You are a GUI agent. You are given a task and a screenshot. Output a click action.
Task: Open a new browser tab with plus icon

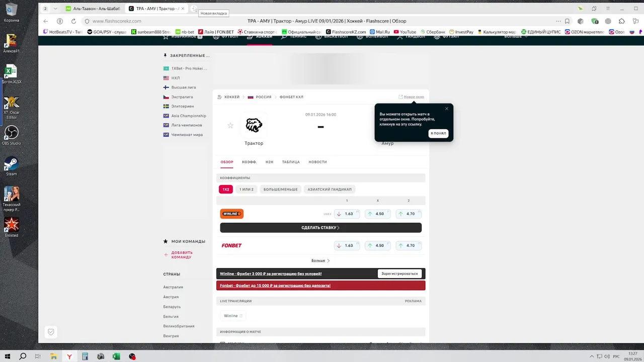point(194,9)
